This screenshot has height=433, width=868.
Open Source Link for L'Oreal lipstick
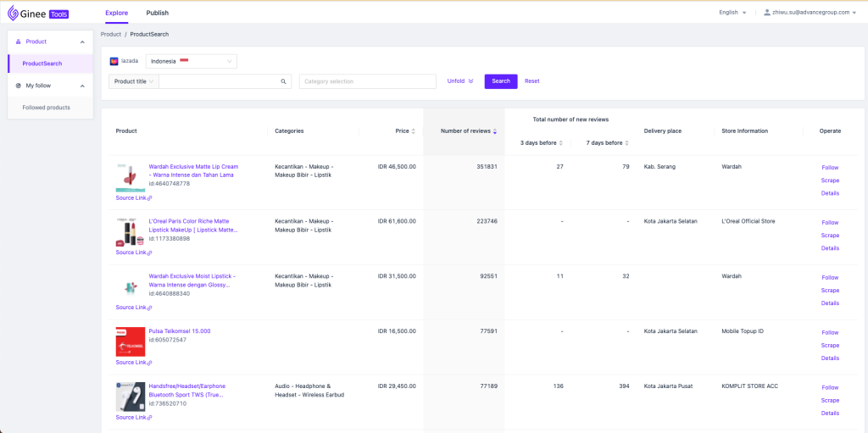[133, 252]
